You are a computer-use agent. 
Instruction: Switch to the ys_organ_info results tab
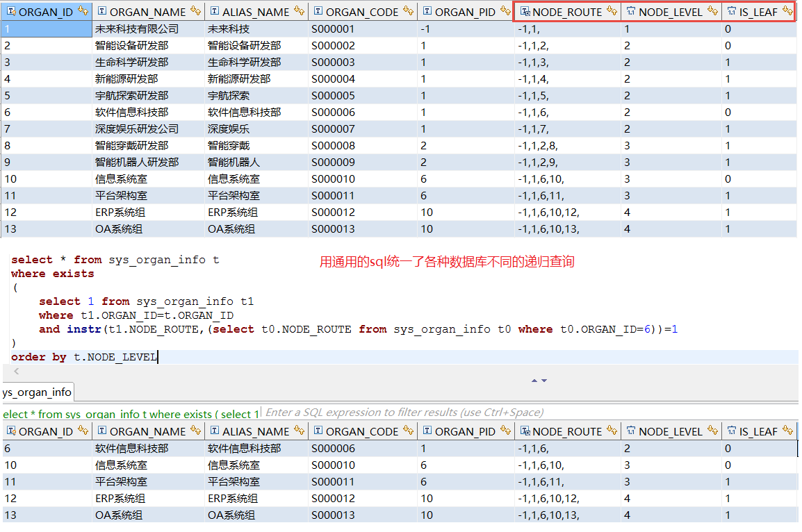(x=35, y=392)
